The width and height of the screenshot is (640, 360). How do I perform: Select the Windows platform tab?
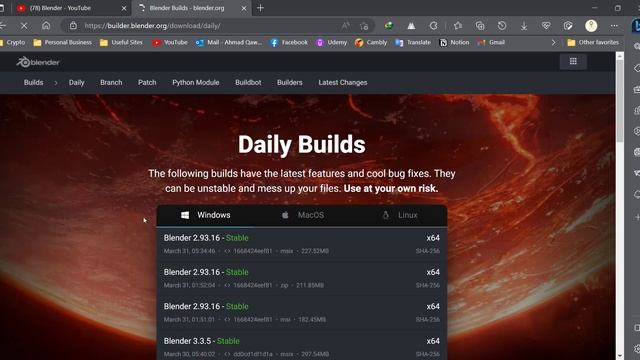(x=205, y=215)
